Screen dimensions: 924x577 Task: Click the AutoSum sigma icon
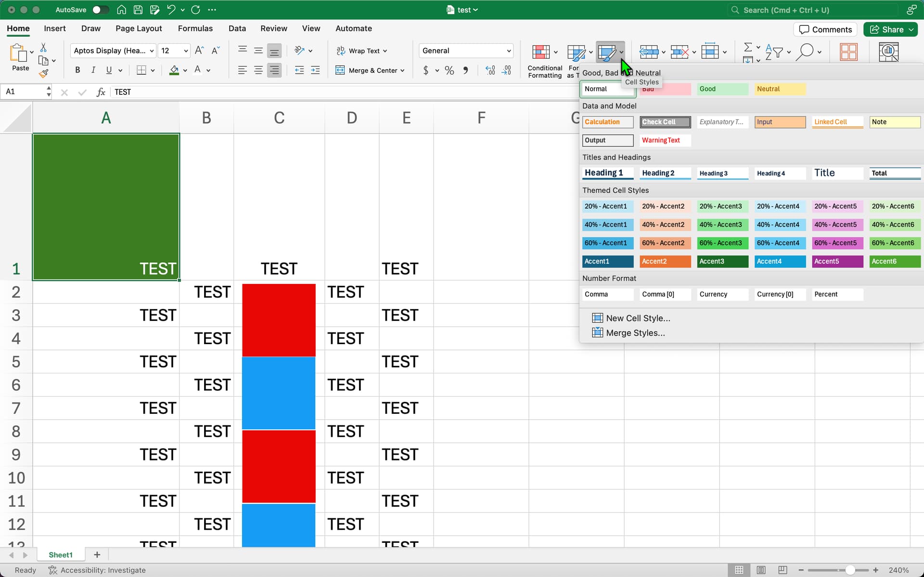748,47
